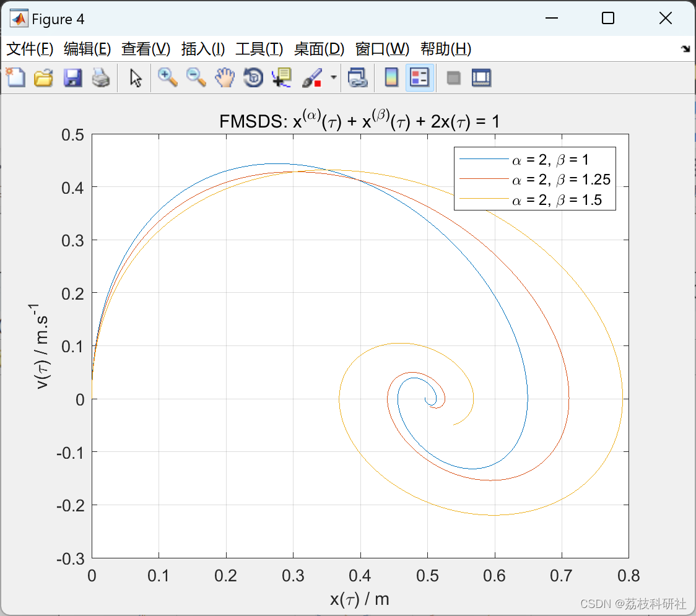Viewport: 696px width, 616px height.
Task: Open the 查看(V) menu
Action: (146, 49)
